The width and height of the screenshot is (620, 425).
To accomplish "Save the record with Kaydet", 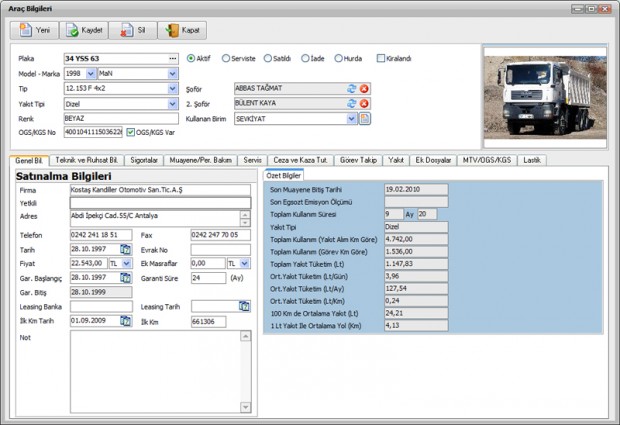I will tap(84, 30).
